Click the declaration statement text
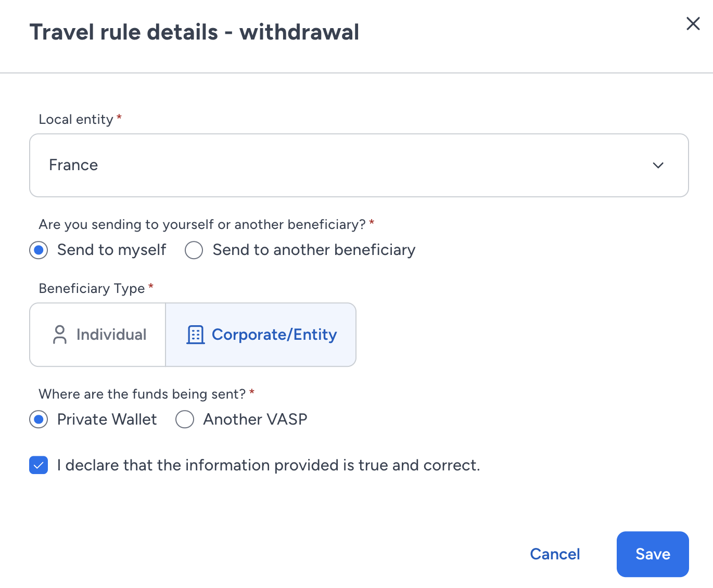The image size is (713, 588). pos(269,465)
